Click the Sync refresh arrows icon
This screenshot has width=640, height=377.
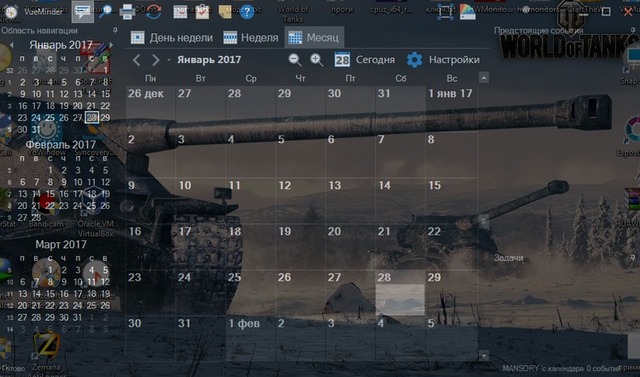tap(153, 11)
